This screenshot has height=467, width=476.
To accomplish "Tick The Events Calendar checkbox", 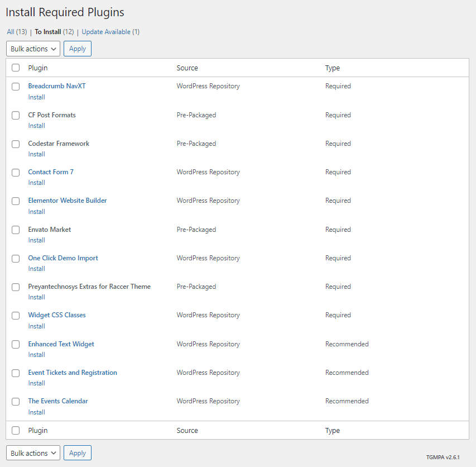I will tap(16, 402).
